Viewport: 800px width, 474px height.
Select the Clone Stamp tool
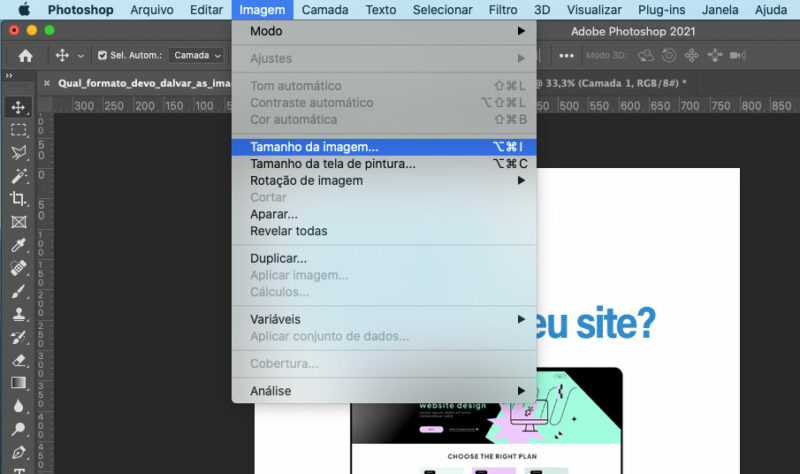18,314
